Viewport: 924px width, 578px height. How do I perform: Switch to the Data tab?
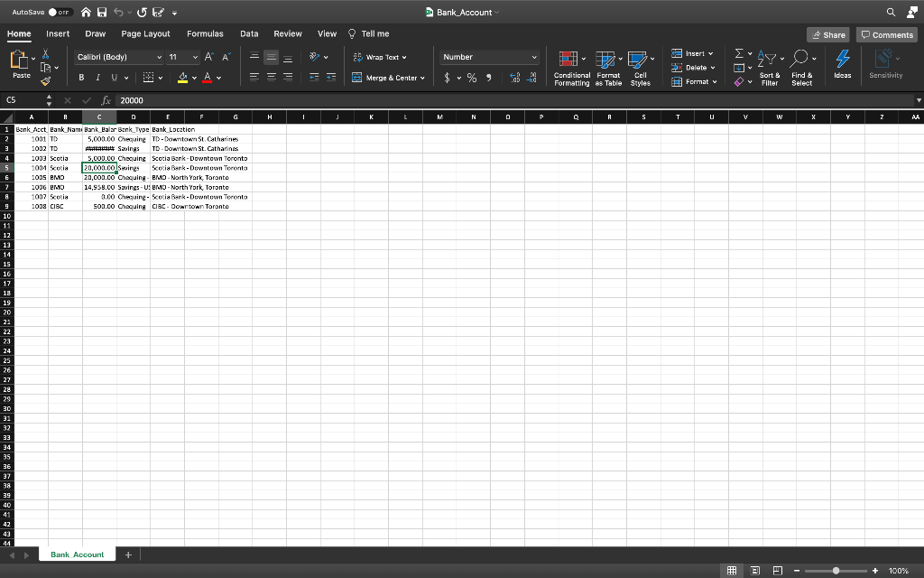tap(249, 33)
